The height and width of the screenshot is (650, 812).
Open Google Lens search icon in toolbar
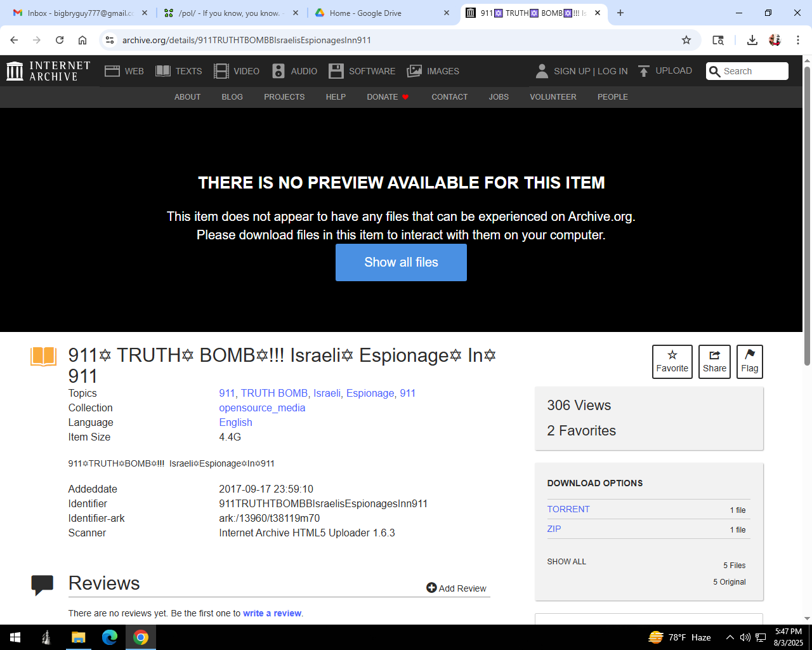click(718, 40)
